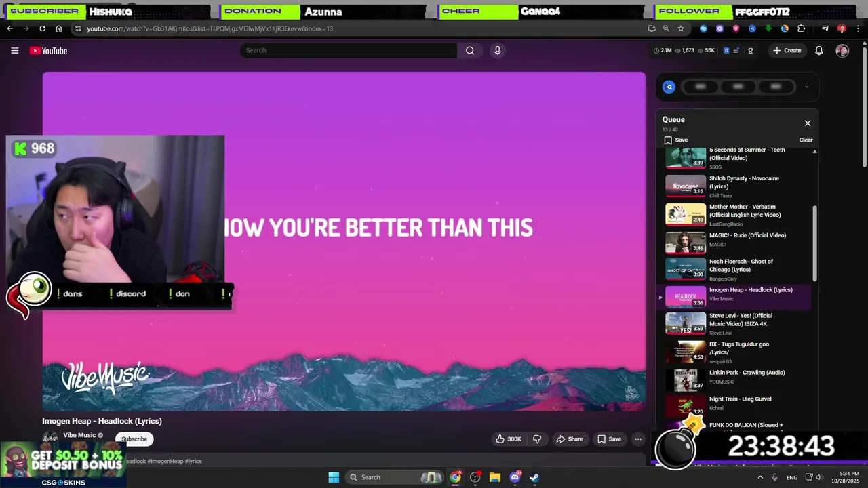
Task: Play Noah Floersch - Ghost of Chicago
Action: 738,270
